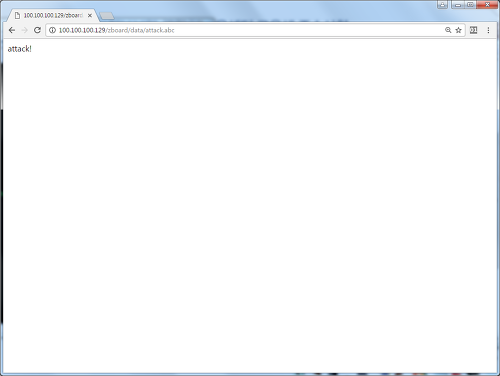Screen dimensions: 500x376
Task: Click the "attack!" text on the page
Action: click(x=20, y=49)
